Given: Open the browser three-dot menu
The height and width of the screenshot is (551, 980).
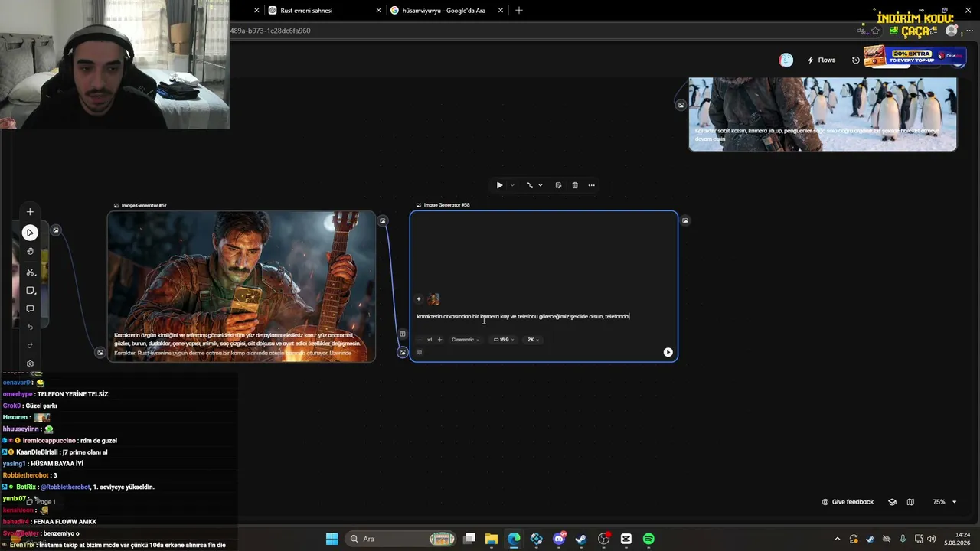Looking at the screenshot, I should point(969,31).
